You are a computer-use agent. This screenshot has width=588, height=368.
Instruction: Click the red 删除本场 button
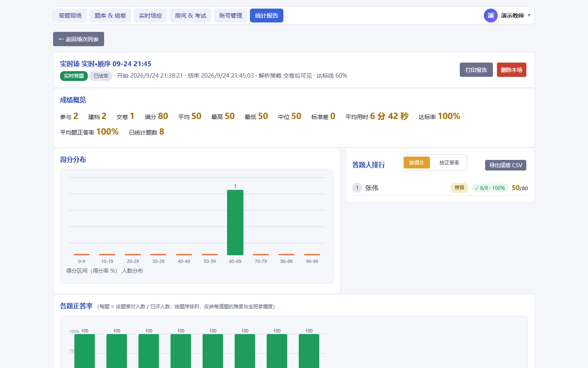[512, 70]
